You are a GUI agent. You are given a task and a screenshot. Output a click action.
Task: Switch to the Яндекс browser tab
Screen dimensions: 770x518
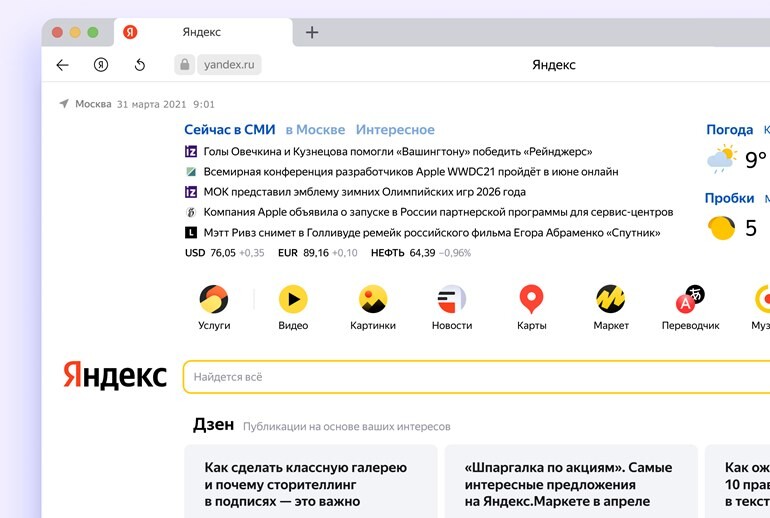pyautogui.click(x=200, y=32)
